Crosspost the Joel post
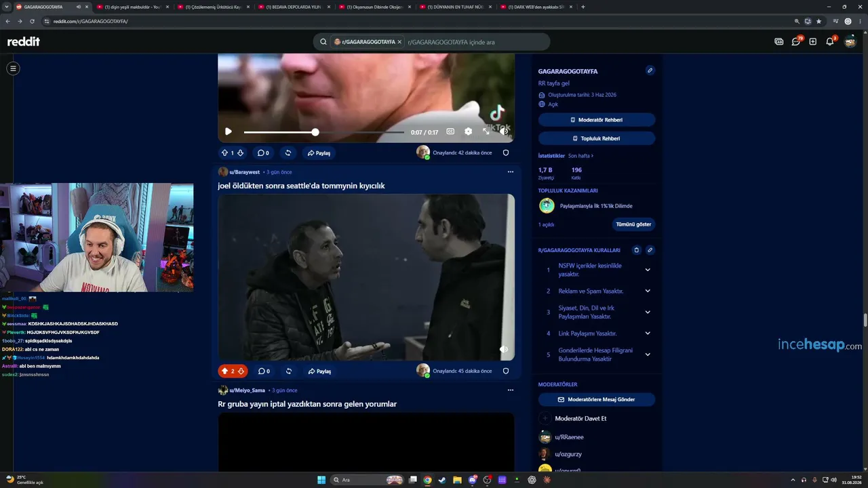 tap(289, 371)
